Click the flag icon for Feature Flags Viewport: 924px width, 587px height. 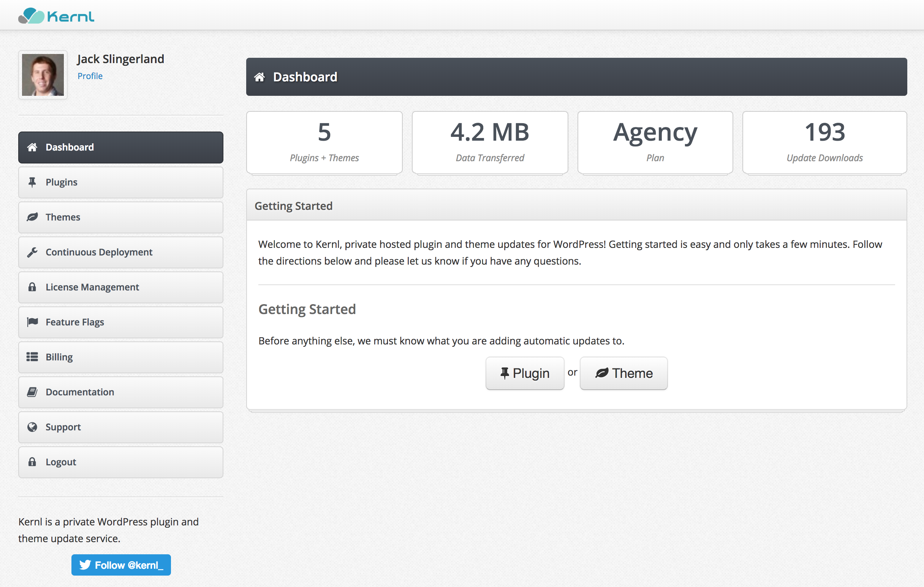(x=32, y=322)
